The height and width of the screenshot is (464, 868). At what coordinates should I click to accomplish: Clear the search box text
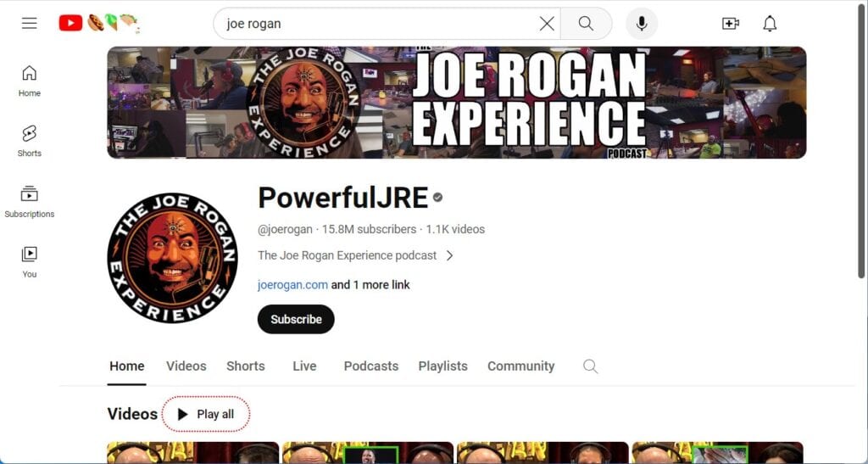click(x=547, y=23)
